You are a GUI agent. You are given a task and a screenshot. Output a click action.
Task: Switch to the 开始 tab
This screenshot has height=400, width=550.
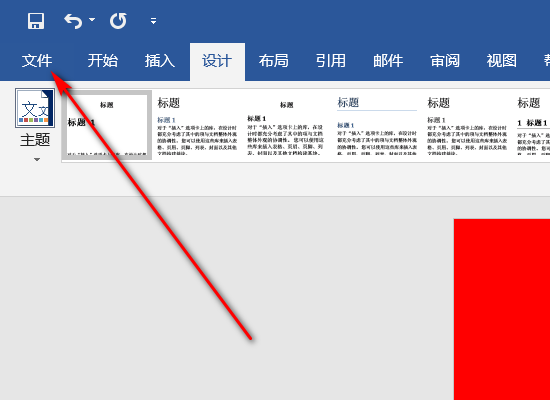coord(102,61)
